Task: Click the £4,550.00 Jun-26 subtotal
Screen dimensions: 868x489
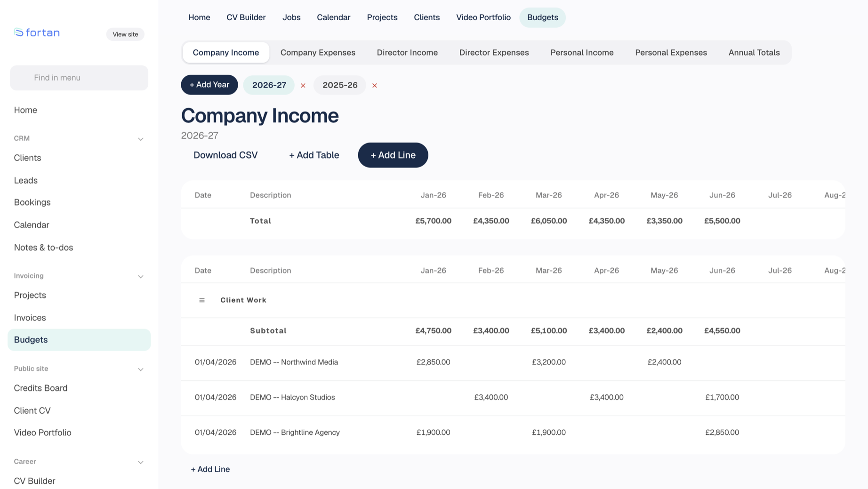Action: (x=722, y=331)
